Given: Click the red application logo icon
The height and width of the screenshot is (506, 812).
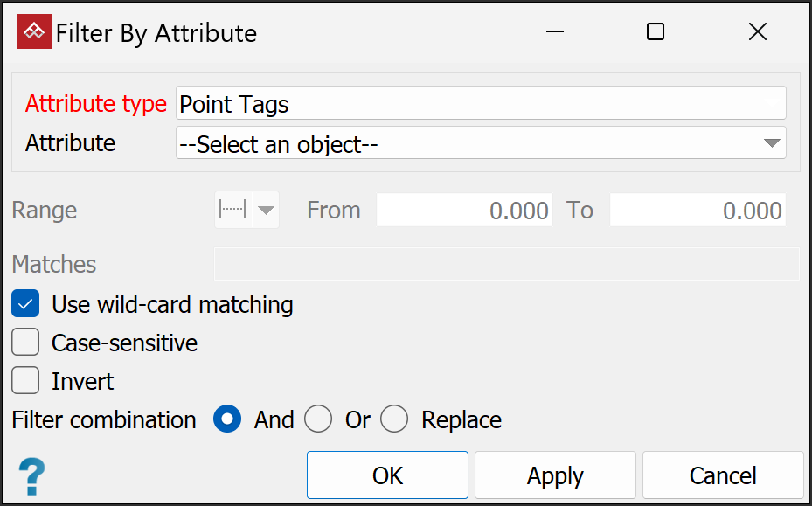Looking at the screenshot, I should click(x=34, y=32).
